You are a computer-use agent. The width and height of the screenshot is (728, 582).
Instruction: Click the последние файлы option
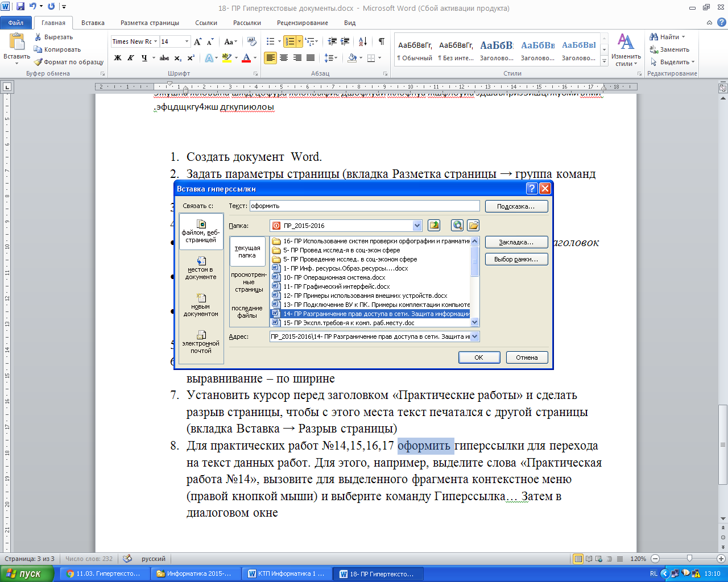coord(248,311)
